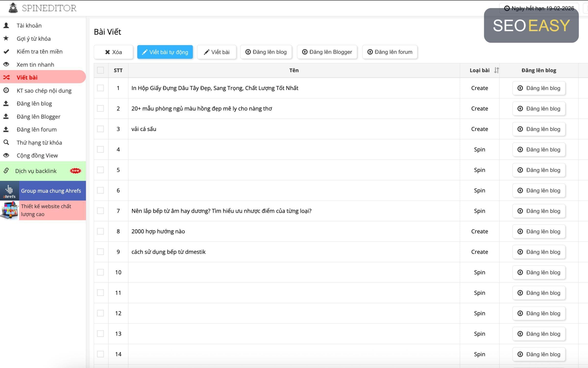Click the link chain icon beside Dịch vụ backlink
The height and width of the screenshot is (368, 588).
(x=6, y=171)
